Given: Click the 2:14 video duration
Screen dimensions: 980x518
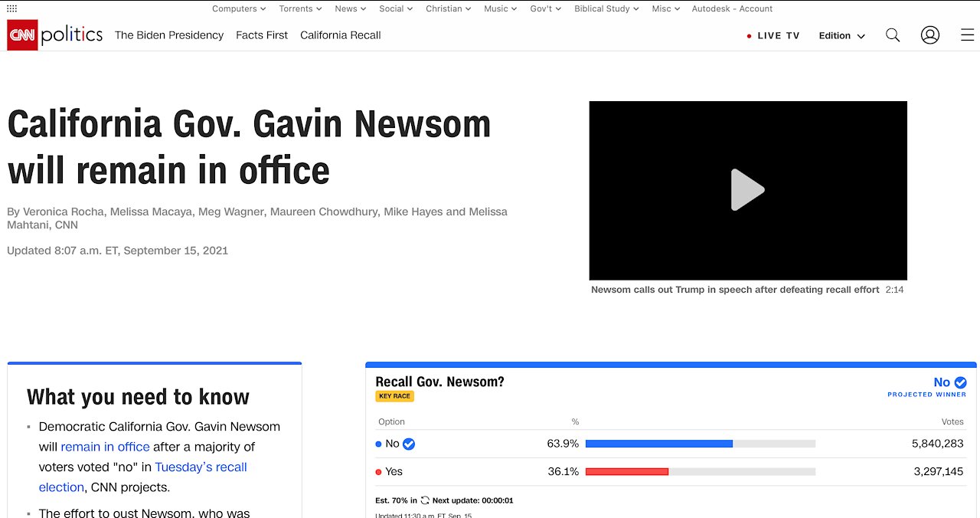Looking at the screenshot, I should [894, 290].
